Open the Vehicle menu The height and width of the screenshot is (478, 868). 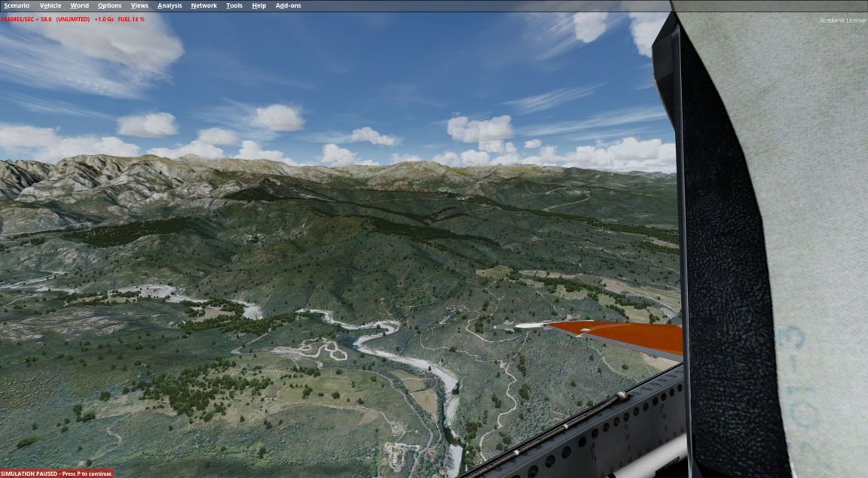pyautogui.click(x=50, y=5)
